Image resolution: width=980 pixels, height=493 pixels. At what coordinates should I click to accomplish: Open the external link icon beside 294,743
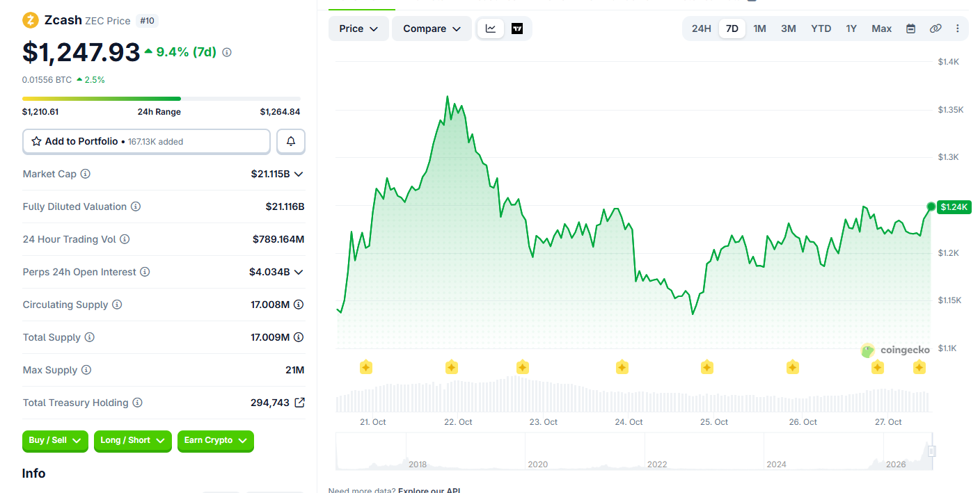coord(299,403)
